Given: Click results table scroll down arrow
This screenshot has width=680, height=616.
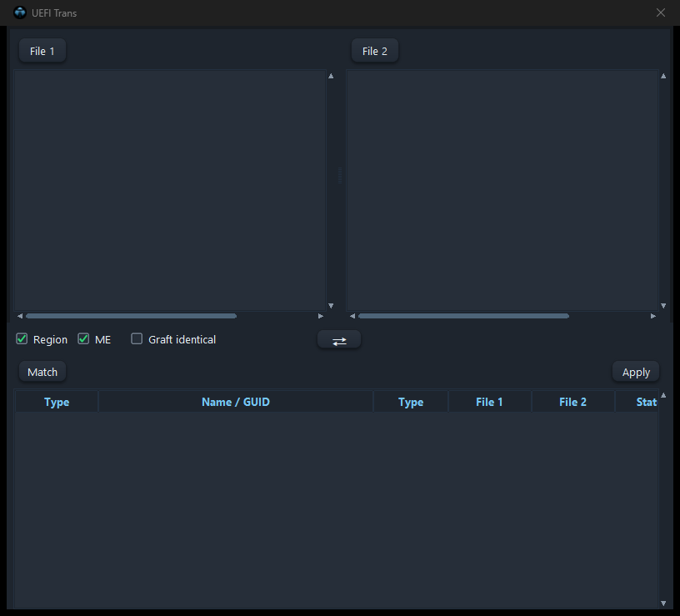Looking at the screenshot, I should pos(663,603).
